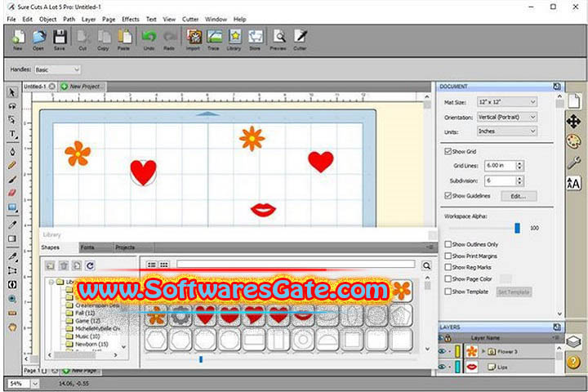Open the Path menu

69,19
